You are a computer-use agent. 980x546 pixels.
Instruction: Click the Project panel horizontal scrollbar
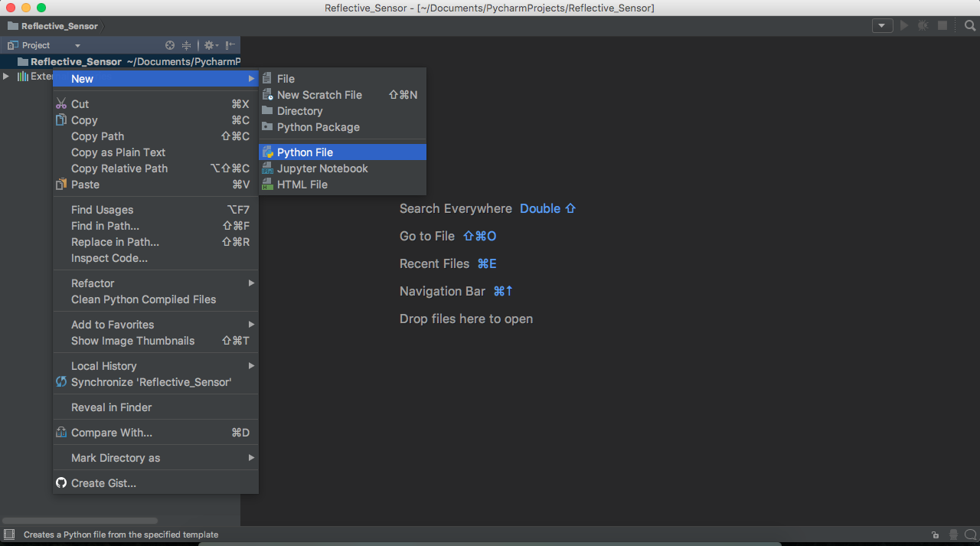click(x=80, y=521)
